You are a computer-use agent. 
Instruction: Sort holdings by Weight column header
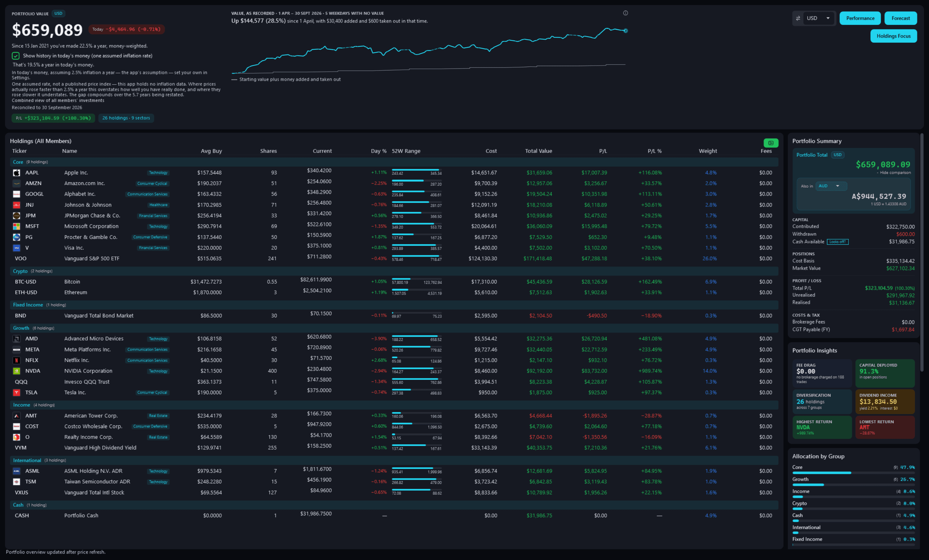(x=708, y=151)
